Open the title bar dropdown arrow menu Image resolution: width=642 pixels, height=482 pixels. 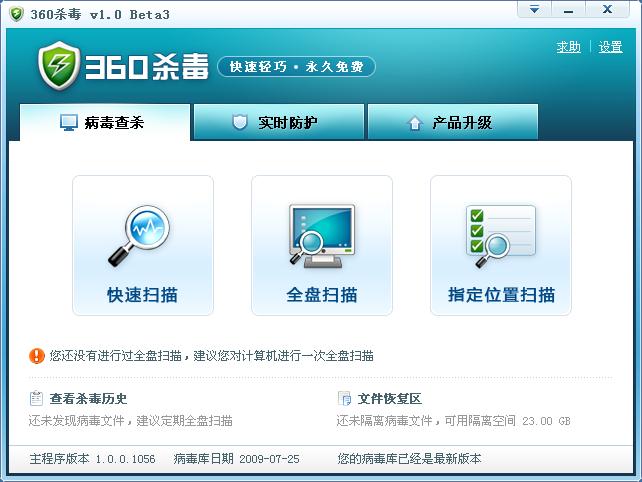click(534, 9)
